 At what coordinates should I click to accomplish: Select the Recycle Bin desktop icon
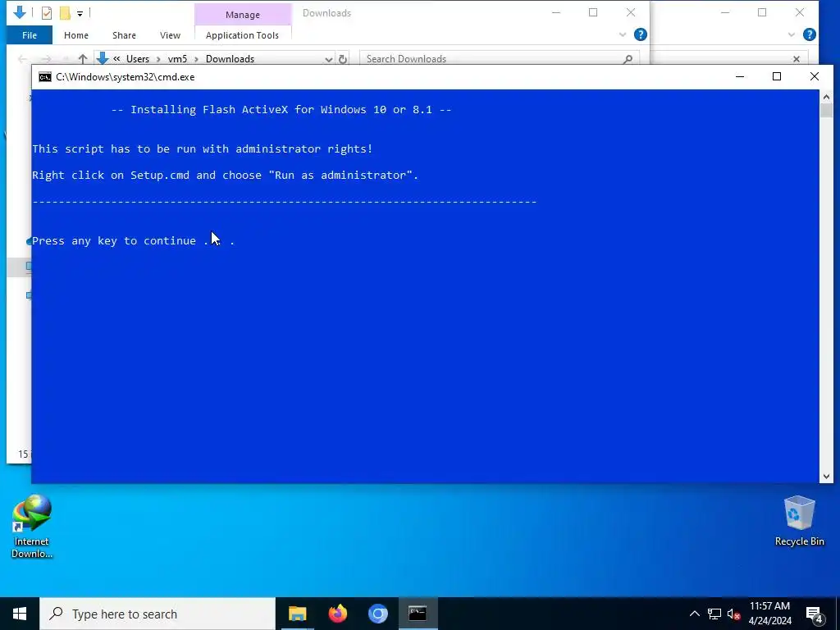[799, 521]
